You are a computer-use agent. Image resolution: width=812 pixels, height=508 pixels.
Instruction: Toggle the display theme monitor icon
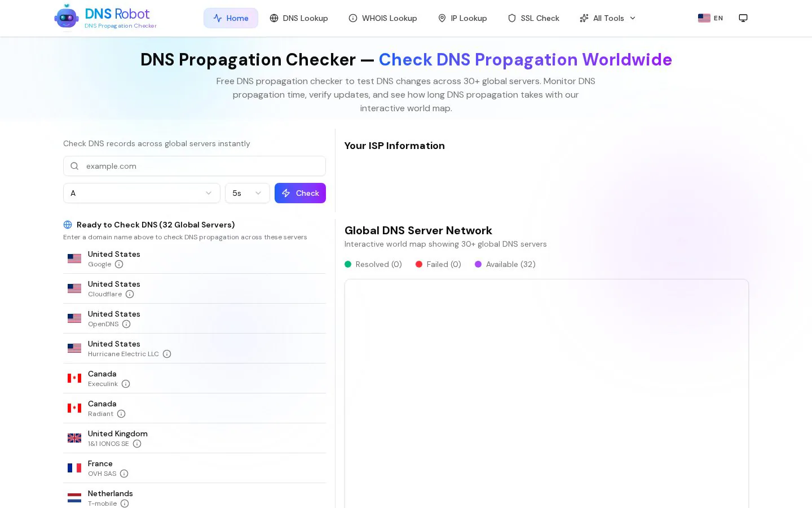point(743,18)
